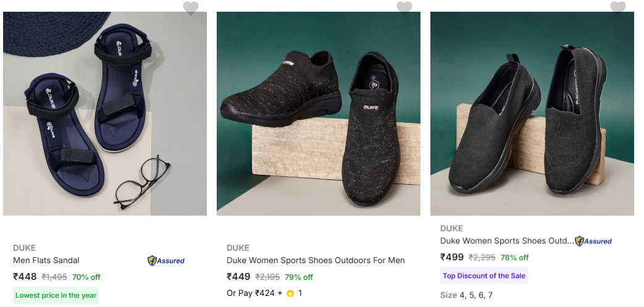644x307 pixels.
Task: Open the navy Duke sandal product image
Action: [x=105, y=114]
